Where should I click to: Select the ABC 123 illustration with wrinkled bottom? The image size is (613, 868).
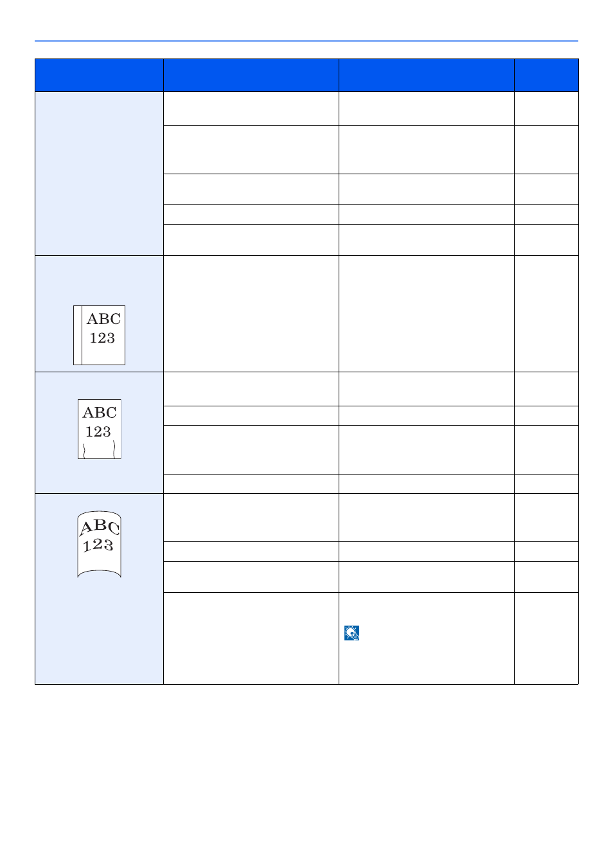click(100, 429)
